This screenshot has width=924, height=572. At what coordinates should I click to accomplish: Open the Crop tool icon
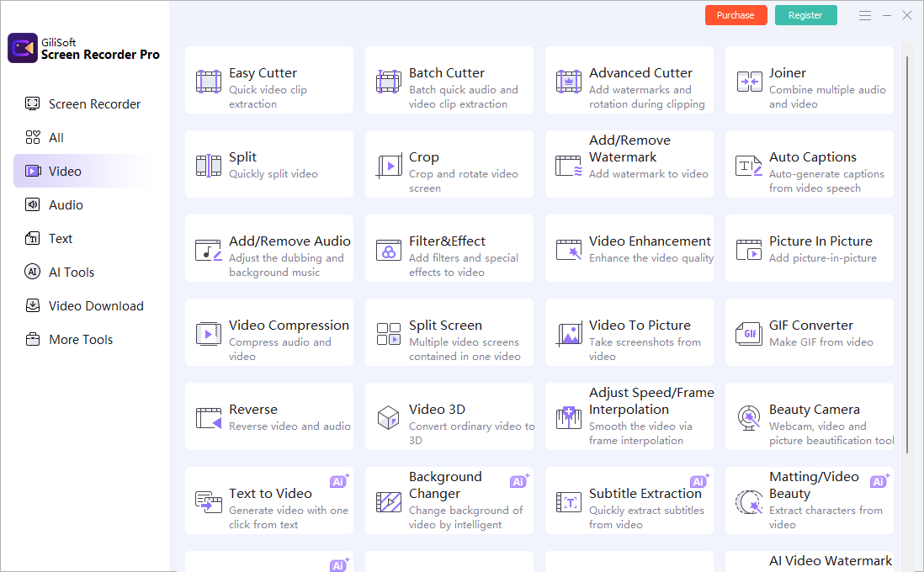pyautogui.click(x=389, y=166)
